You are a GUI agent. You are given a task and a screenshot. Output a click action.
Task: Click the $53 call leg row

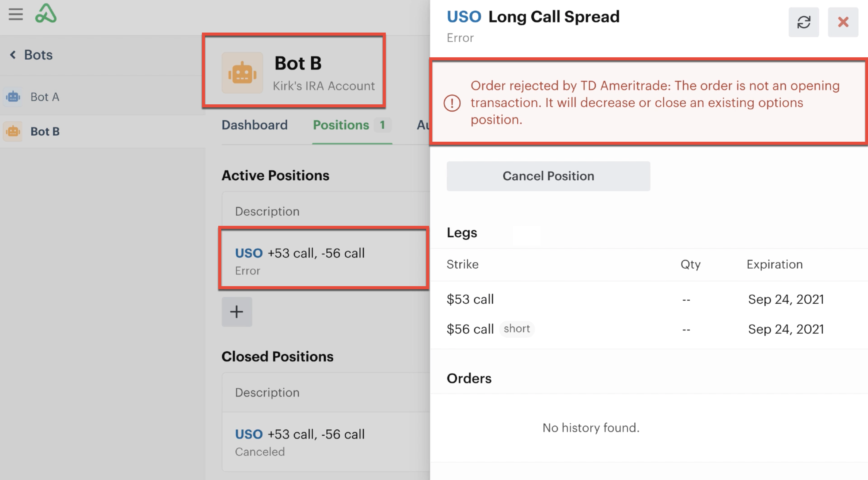(649, 299)
